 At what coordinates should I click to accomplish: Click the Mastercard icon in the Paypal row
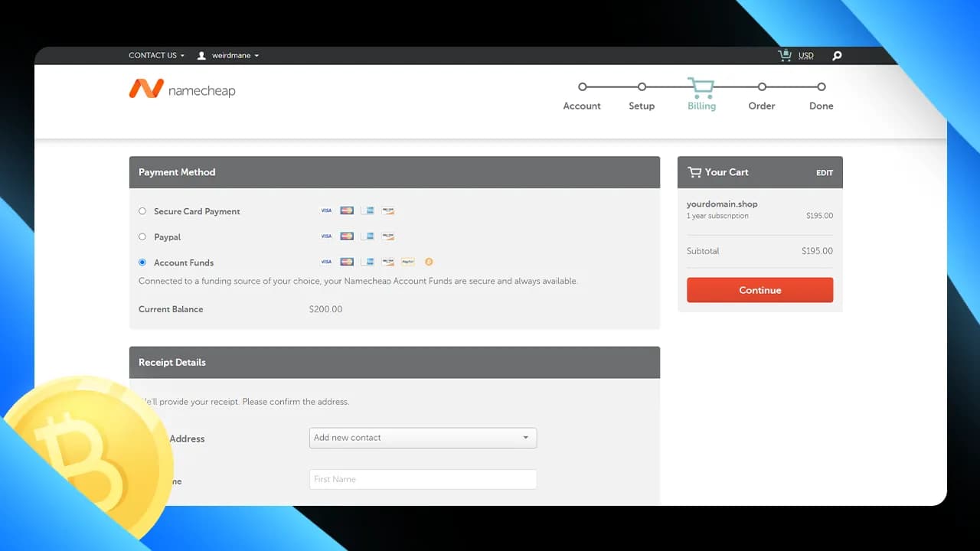[x=347, y=236]
